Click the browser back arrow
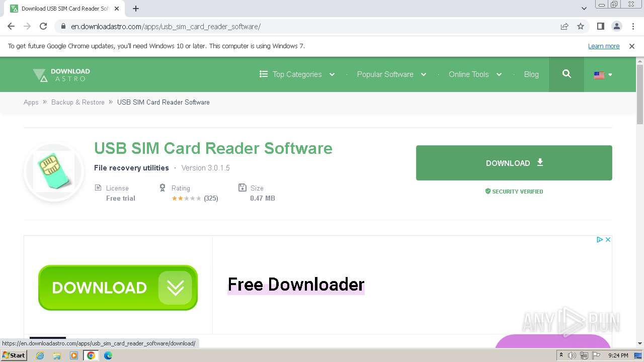Image resolution: width=644 pixels, height=362 pixels. pos(11,26)
